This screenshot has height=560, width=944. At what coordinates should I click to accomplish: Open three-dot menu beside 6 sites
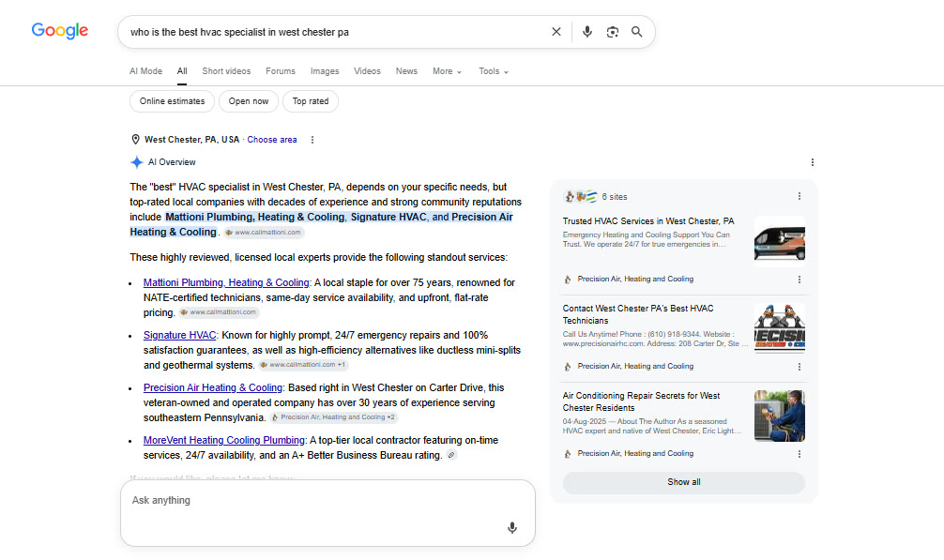[x=799, y=197]
